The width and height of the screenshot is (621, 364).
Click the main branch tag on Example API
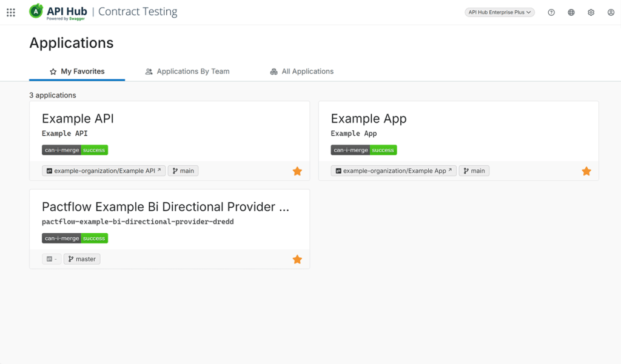(x=183, y=171)
